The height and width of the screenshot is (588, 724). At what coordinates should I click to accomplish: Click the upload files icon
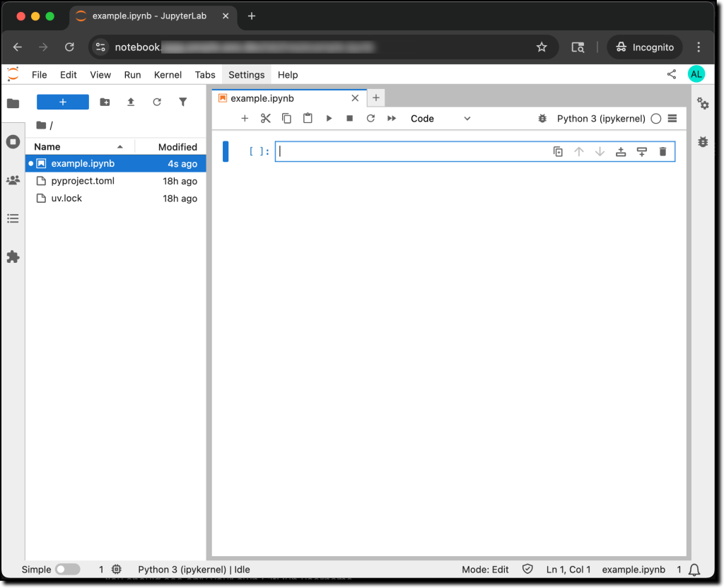point(131,102)
